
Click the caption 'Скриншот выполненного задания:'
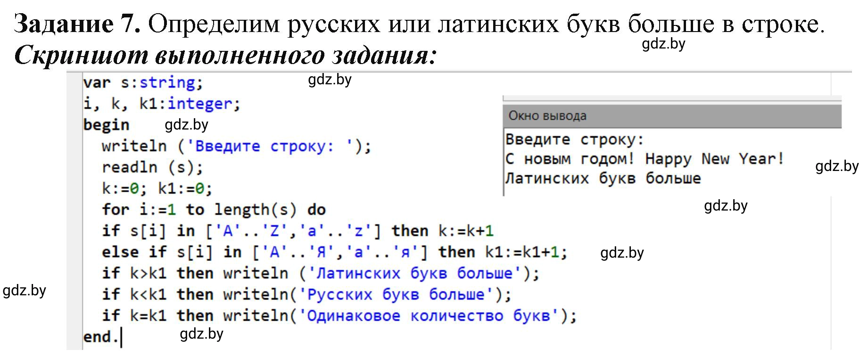[225, 55]
